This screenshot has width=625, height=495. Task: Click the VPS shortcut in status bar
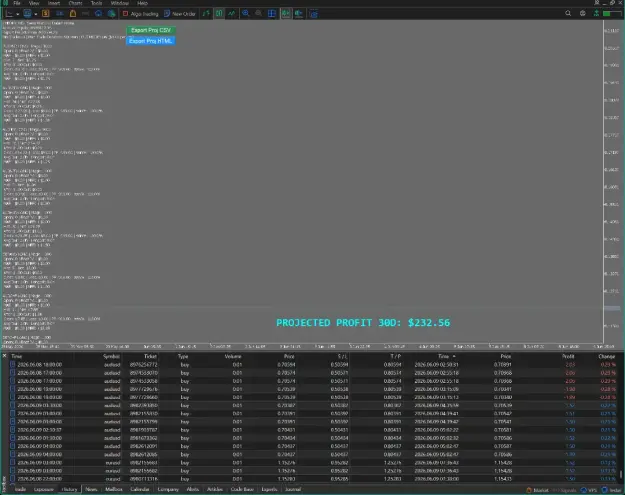pyautogui.click(x=589, y=490)
